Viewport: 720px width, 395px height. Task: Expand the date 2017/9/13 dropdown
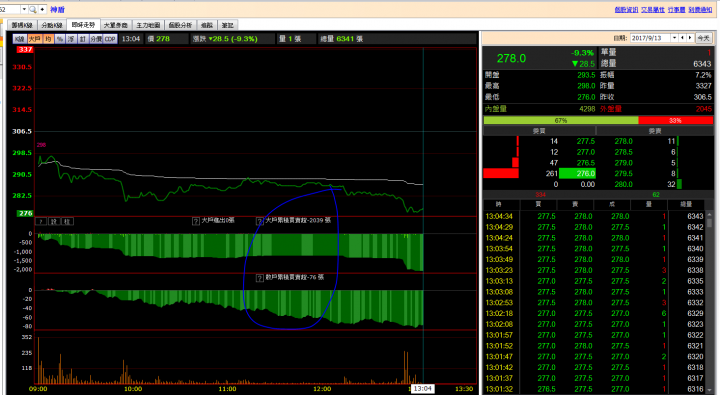point(674,38)
